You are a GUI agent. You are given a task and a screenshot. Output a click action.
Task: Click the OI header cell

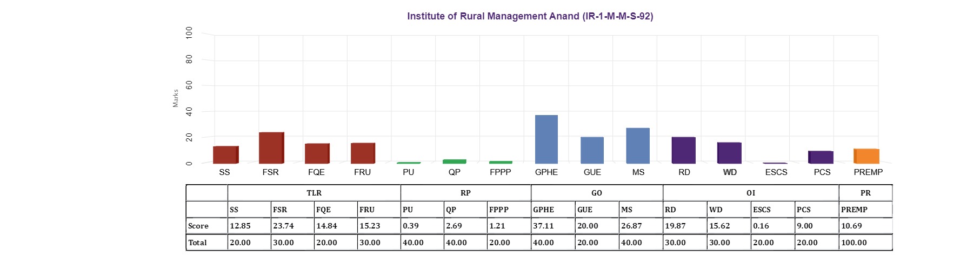[750, 193]
